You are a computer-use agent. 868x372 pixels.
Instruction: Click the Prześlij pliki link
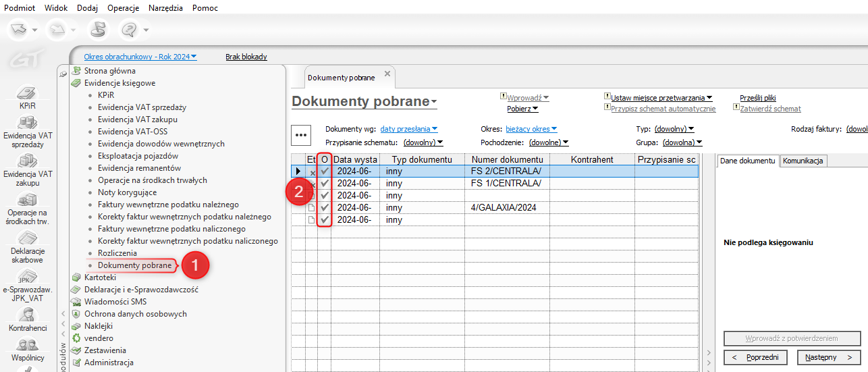757,98
